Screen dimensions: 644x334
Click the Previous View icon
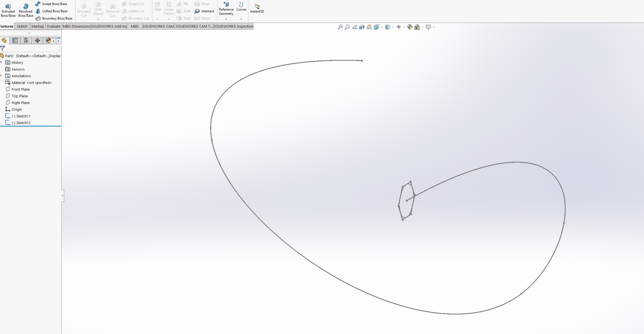355,27
